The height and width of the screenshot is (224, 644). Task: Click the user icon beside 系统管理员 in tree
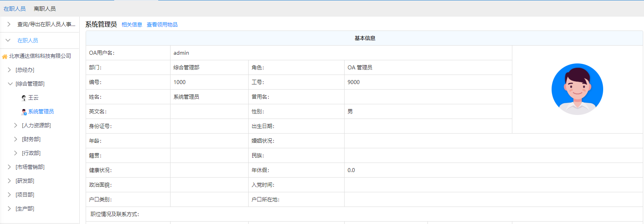(24, 112)
